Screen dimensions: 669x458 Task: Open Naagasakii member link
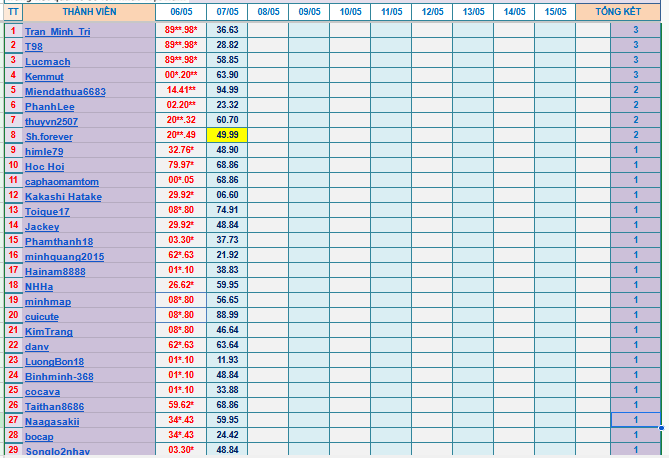pyautogui.click(x=52, y=422)
